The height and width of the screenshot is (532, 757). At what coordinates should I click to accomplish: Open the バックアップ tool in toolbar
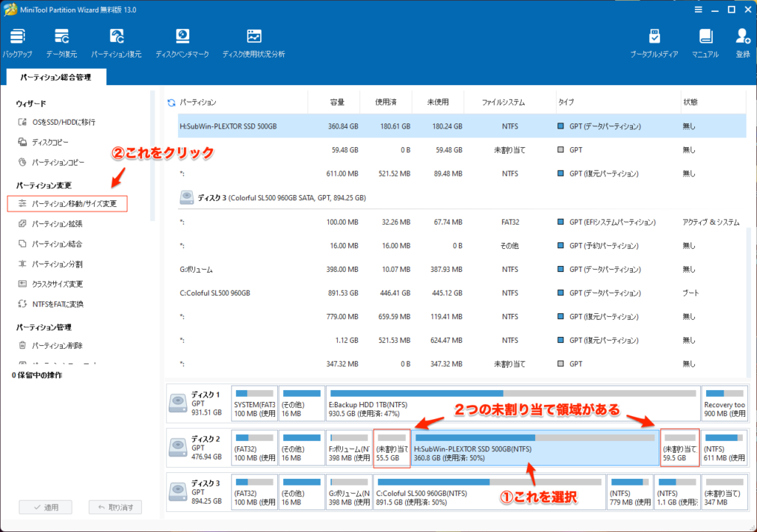(17, 37)
